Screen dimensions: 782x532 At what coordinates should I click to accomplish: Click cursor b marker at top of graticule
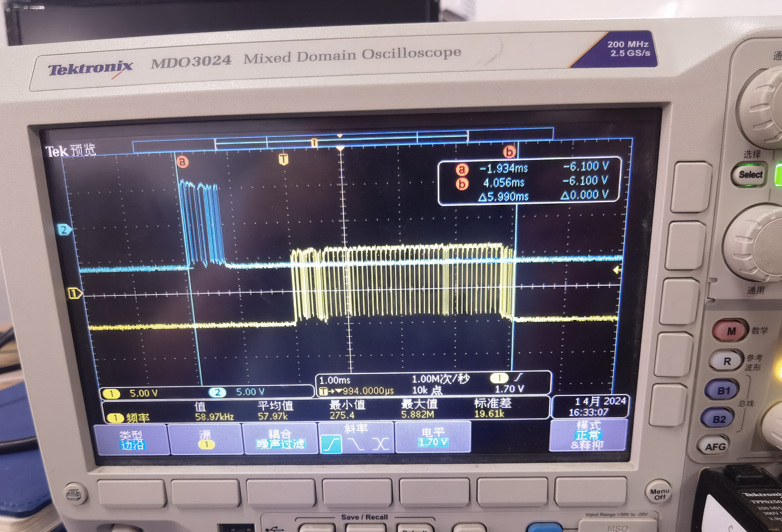(x=509, y=152)
